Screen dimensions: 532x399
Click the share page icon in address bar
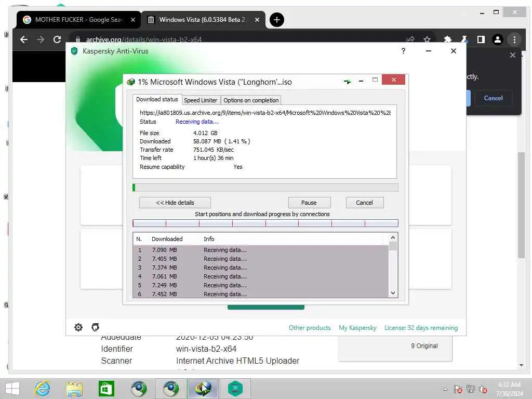point(410,39)
